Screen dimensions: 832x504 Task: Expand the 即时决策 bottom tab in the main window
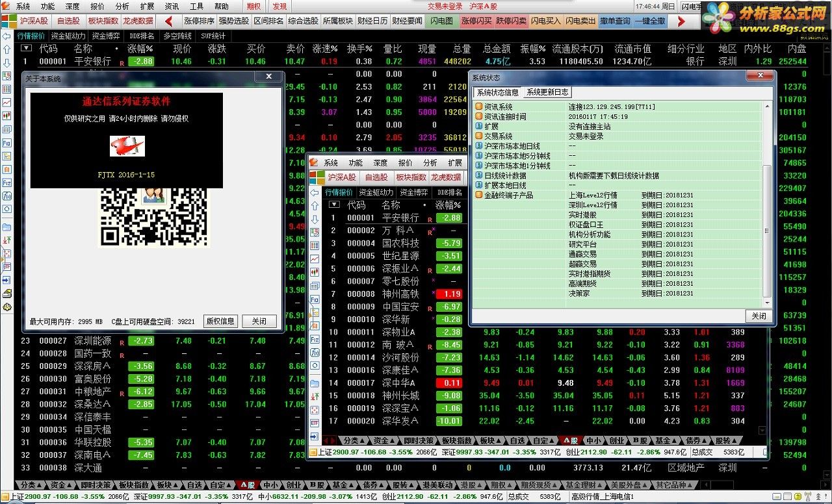(96, 485)
